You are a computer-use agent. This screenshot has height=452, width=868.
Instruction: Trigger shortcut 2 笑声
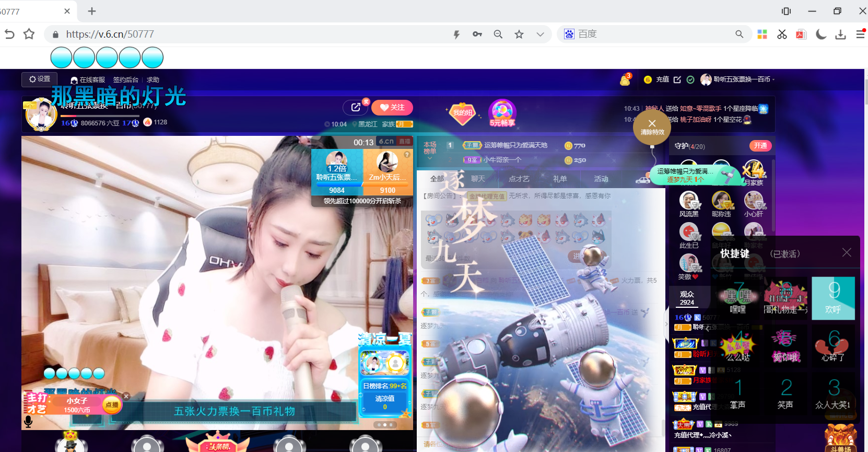pyautogui.click(x=785, y=393)
